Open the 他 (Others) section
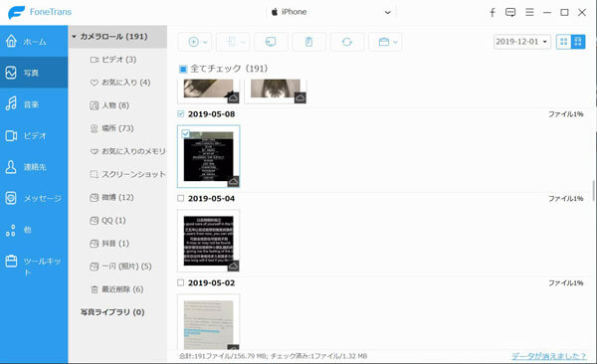The width and height of the screenshot is (597, 364). (34, 230)
